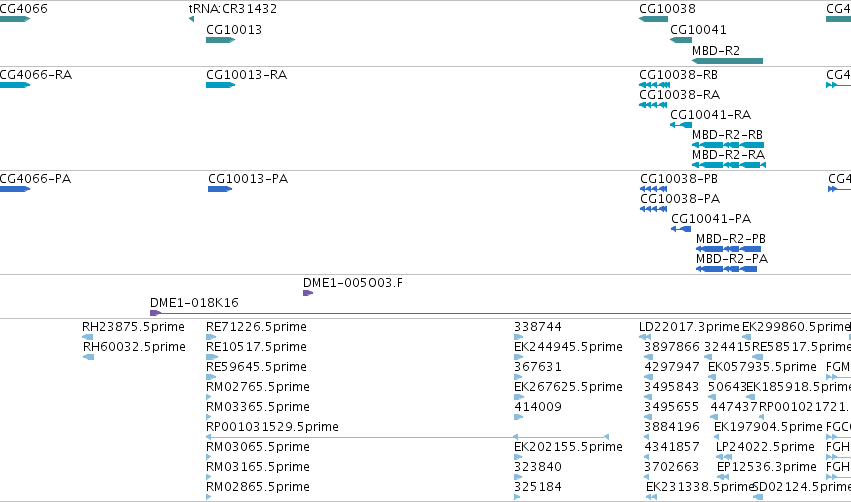Select the DME1-018K16 purple clone marker
Viewport: 851px width, 502px height.
[155, 313]
